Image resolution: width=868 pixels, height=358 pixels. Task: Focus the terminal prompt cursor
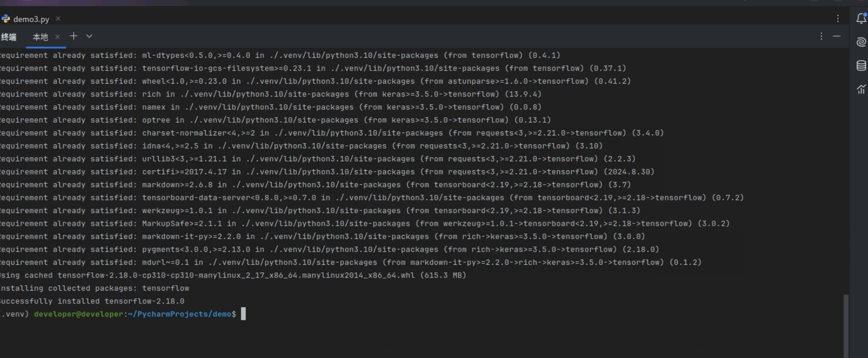[243, 314]
